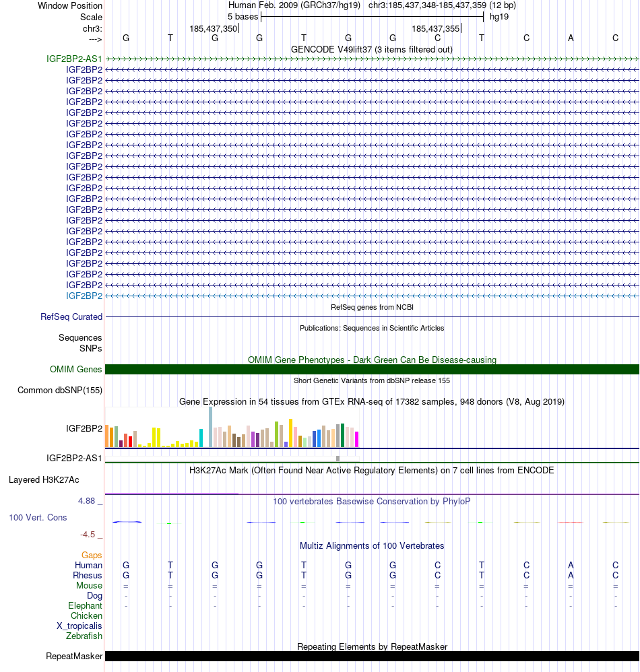Click the '--->' sequence direction label
This screenshot has width=640, height=672.
[96, 40]
